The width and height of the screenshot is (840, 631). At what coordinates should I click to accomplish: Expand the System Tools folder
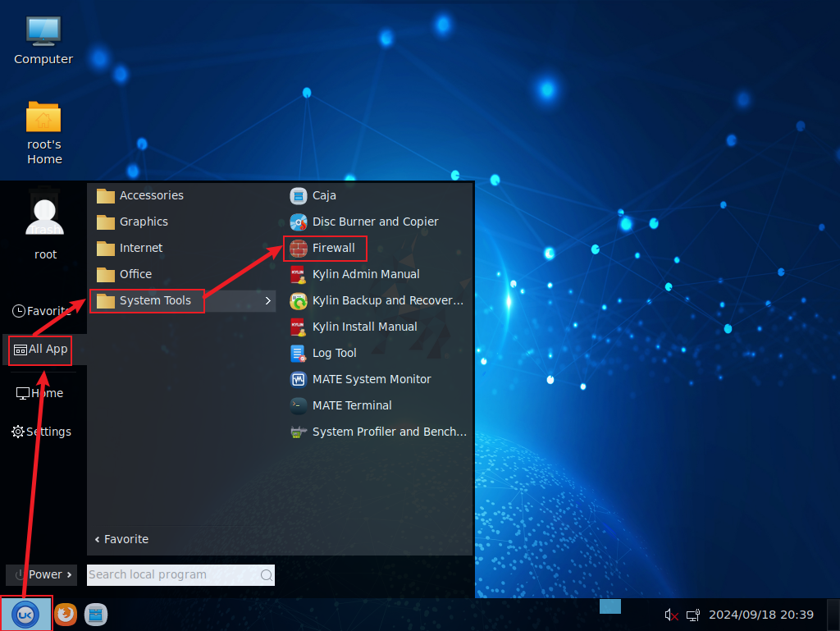(155, 300)
